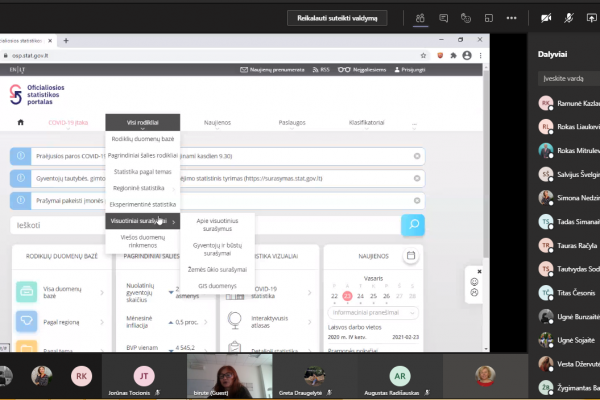Click the Pagal regioną blue icon

pyautogui.click(x=26, y=321)
